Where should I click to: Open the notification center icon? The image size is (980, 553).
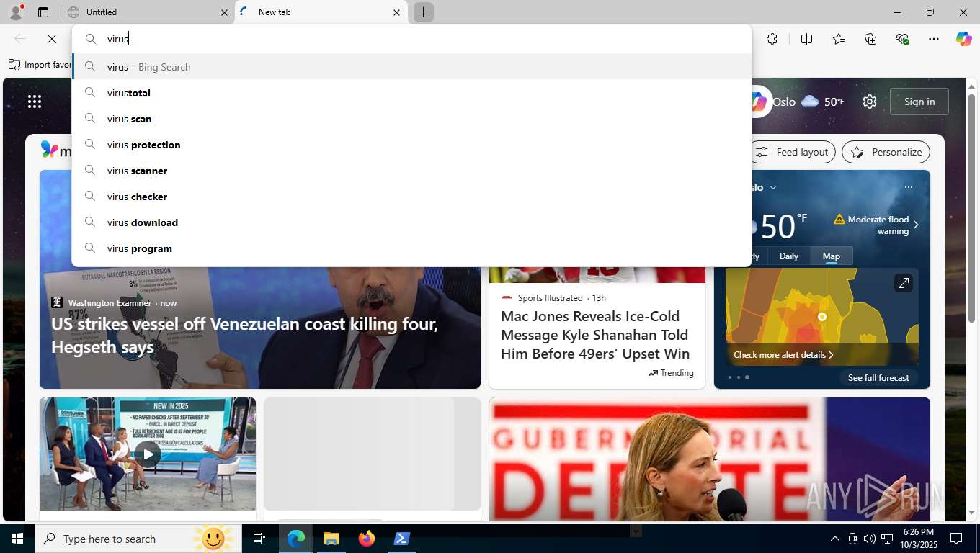[x=956, y=539]
